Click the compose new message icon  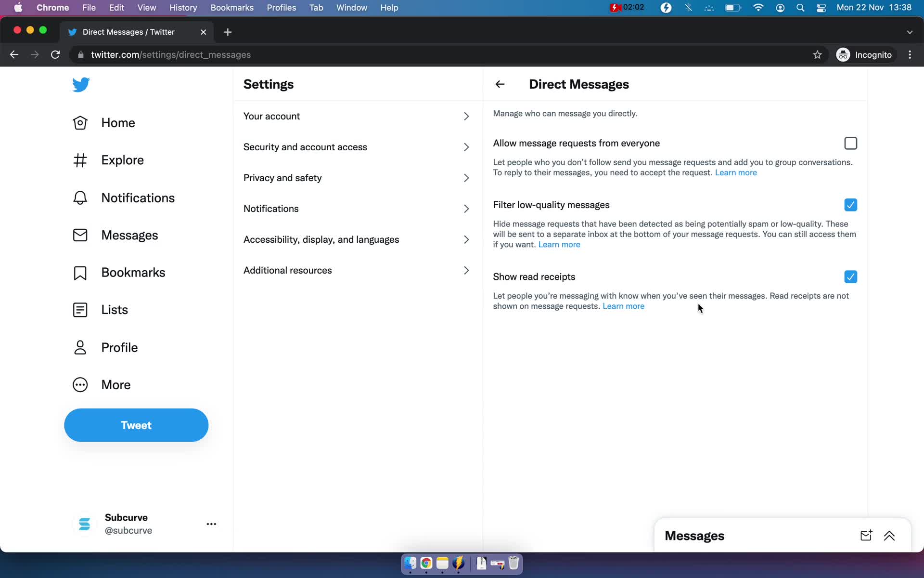[865, 535]
